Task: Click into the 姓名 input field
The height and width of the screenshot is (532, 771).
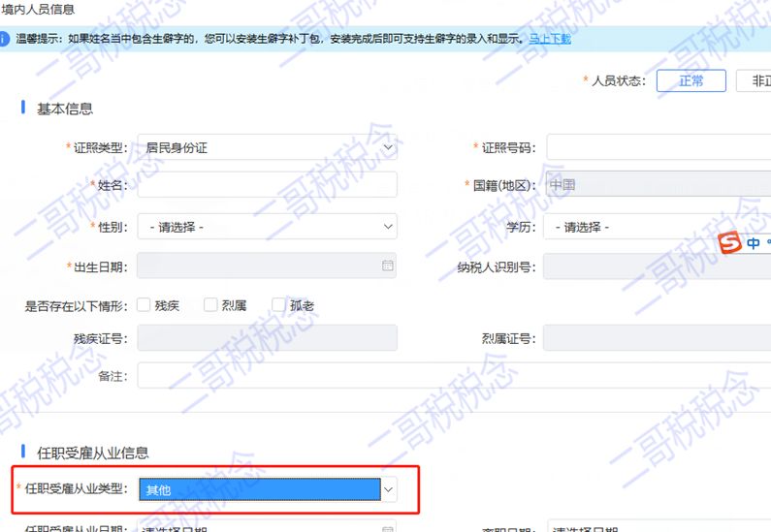Action: coord(267,185)
